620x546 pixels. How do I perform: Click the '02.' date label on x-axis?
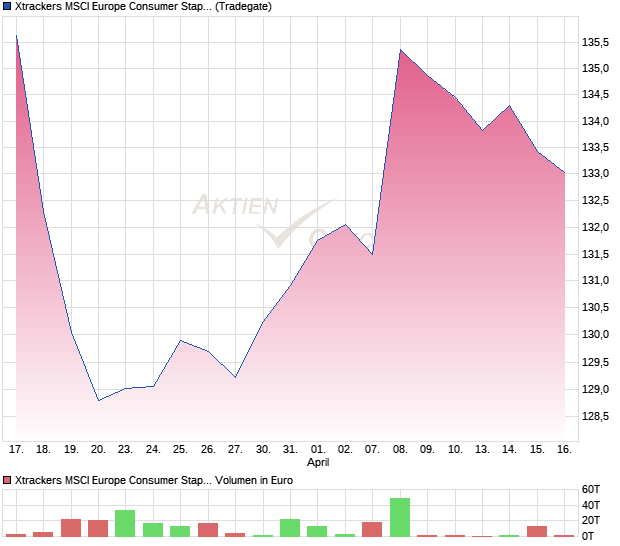(345, 450)
